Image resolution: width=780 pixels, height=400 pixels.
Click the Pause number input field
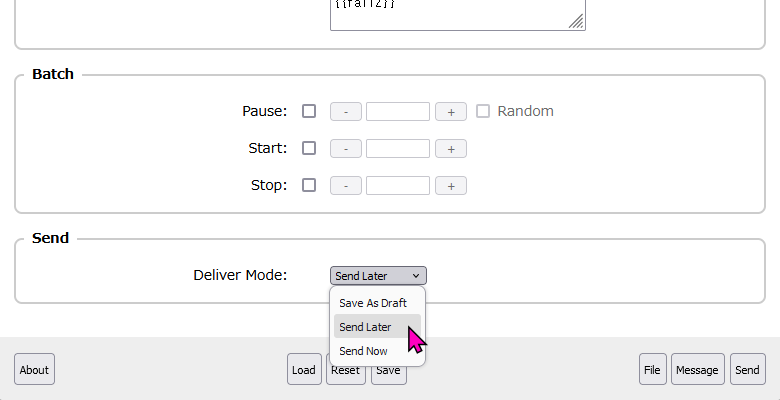(398, 112)
